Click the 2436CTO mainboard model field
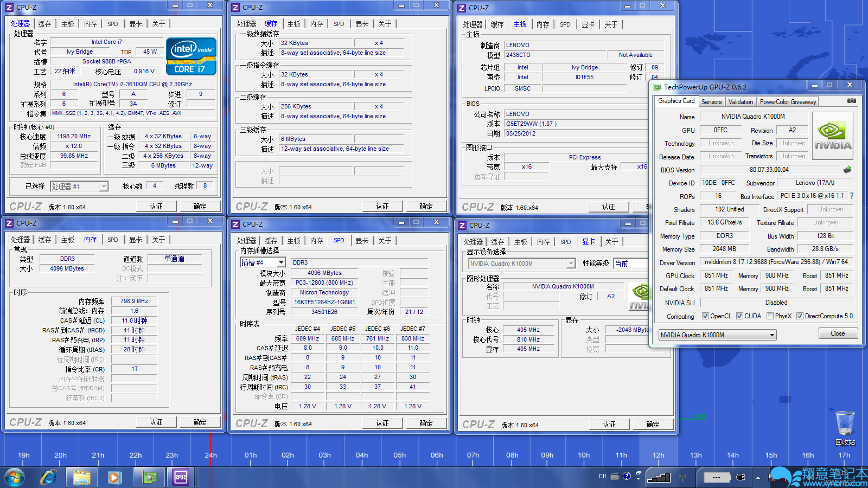868x488 pixels. pos(555,55)
